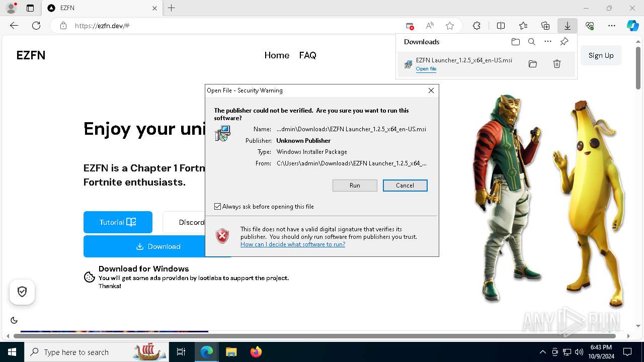This screenshot has height=362, width=644.
Task: Open the shield privacy badge
Action: point(22,292)
